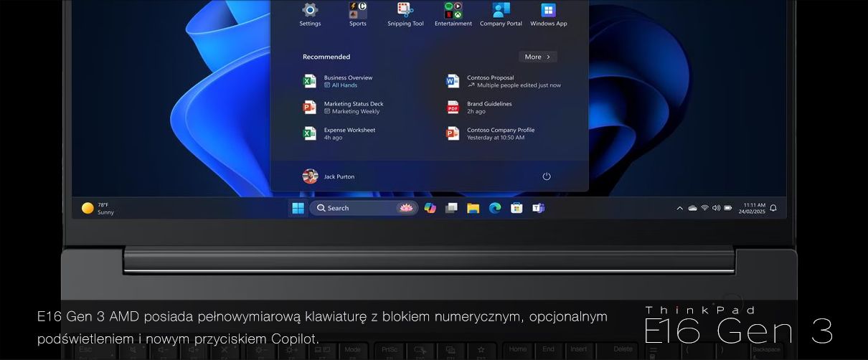Click the battery status tray icon
868x360 pixels.
[x=728, y=208]
